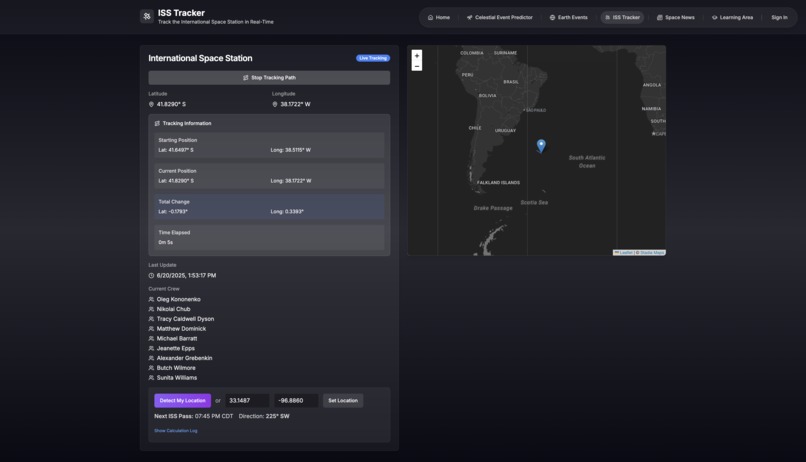
Task: Click the latitude input field 33.1487
Action: click(247, 400)
